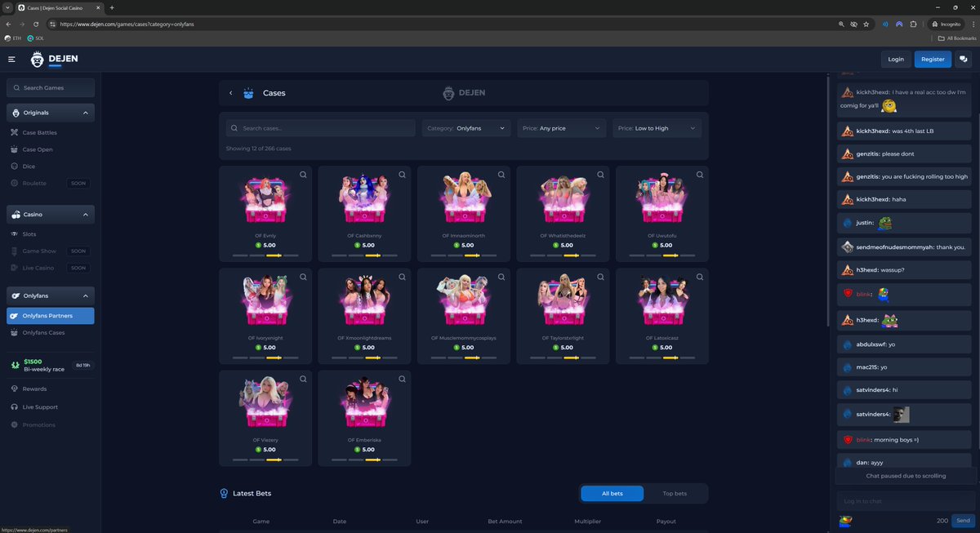This screenshot has height=533, width=980.
Task: Preview OF Latoxicasz case magnifier
Action: pos(700,277)
